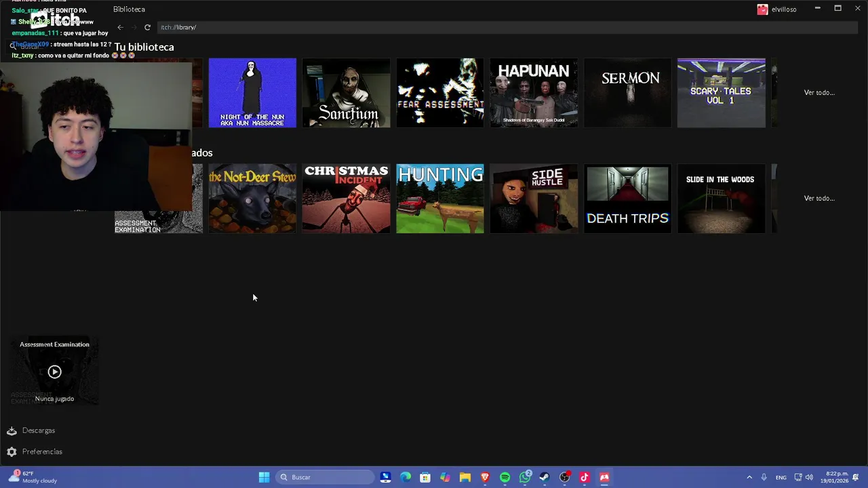Show hidden system tray icons
Viewport: 868px width, 488px height.
(749, 477)
